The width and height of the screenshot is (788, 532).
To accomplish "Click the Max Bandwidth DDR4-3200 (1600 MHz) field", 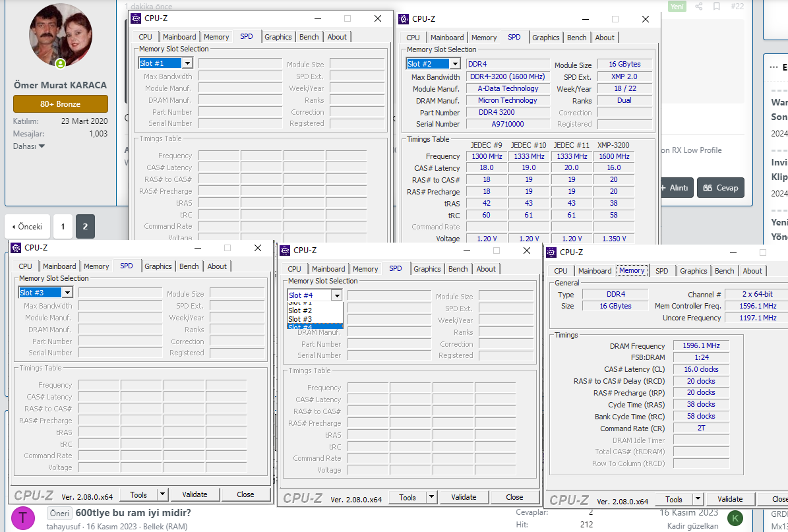I will tap(508, 77).
